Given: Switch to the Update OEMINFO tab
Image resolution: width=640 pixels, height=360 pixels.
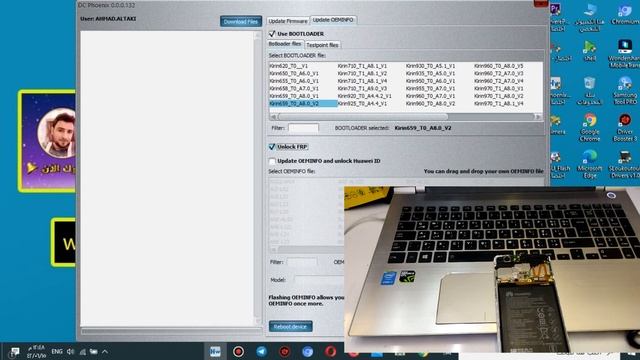Looking at the screenshot, I should (x=333, y=20).
